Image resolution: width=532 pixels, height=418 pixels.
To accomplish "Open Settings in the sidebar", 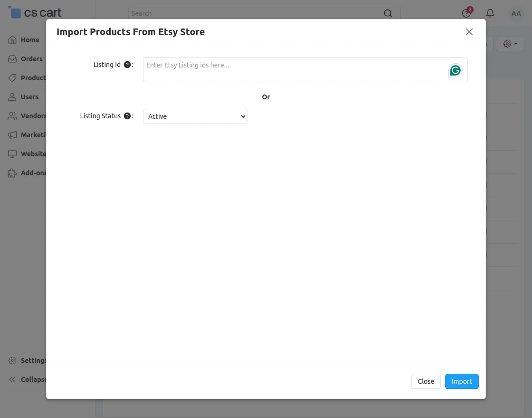I will point(27,361).
